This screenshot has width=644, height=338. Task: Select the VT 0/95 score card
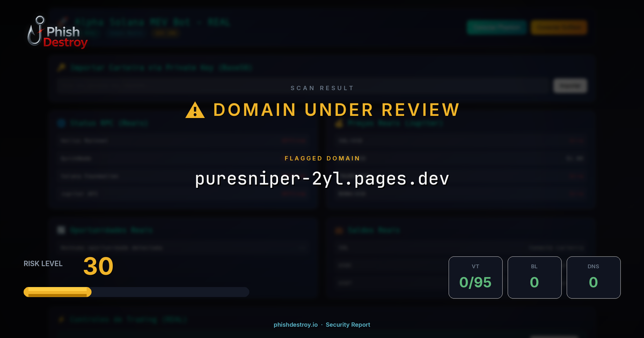coord(475,277)
